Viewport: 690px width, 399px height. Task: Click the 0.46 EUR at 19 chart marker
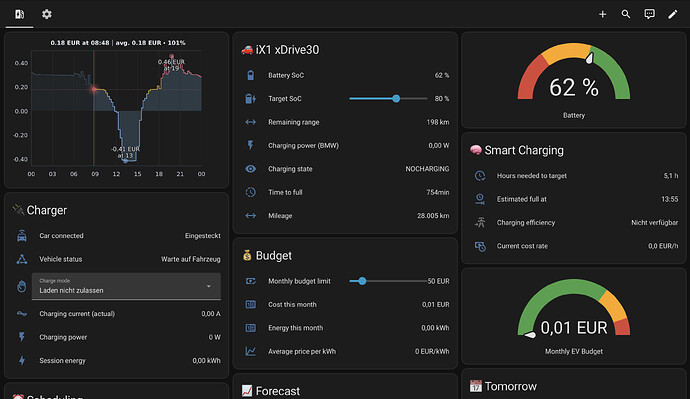pyautogui.click(x=172, y=56)
